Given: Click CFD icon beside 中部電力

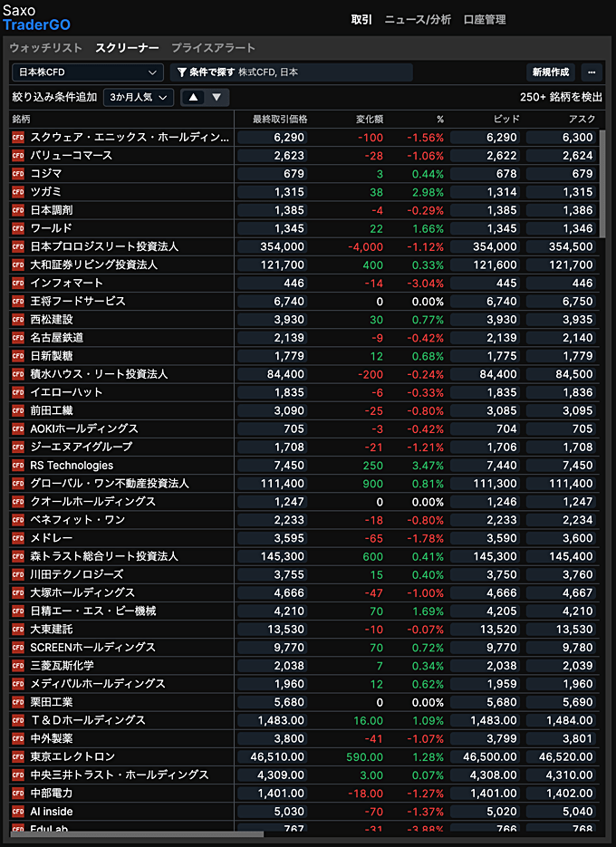Looking at the screenshot, I should (x=18, y=794).
